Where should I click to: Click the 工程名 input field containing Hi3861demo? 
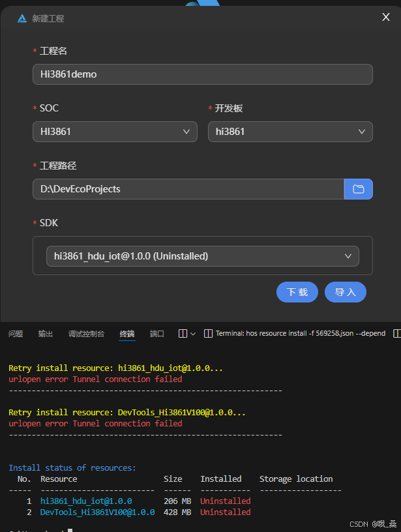203,74
